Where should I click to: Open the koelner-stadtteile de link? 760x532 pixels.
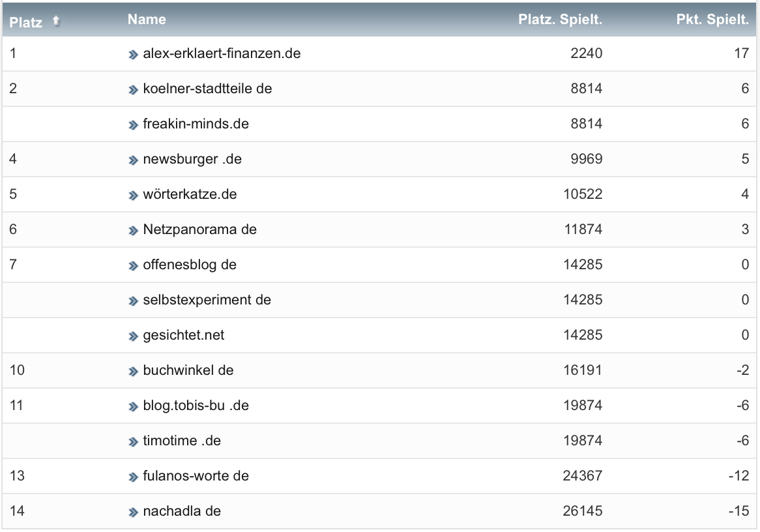pos(207,89)
